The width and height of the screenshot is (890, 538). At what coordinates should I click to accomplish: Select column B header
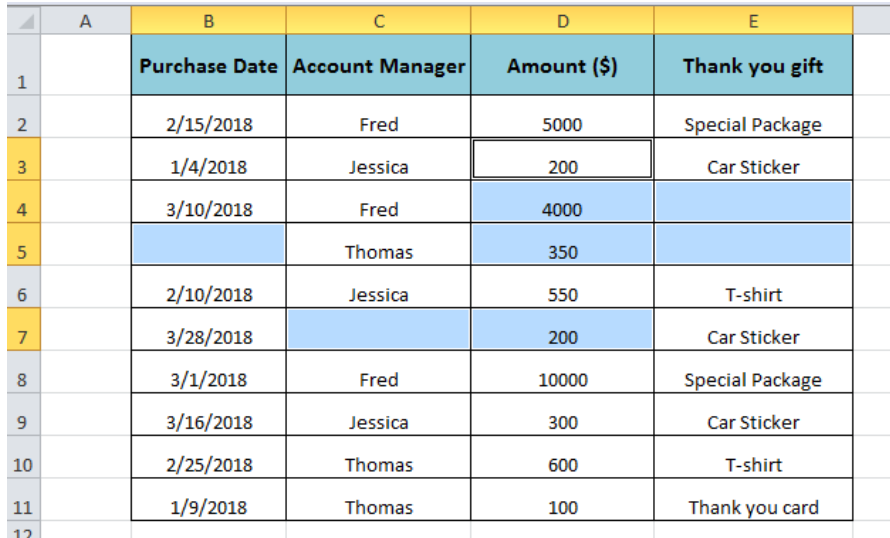tap(208, 21)
